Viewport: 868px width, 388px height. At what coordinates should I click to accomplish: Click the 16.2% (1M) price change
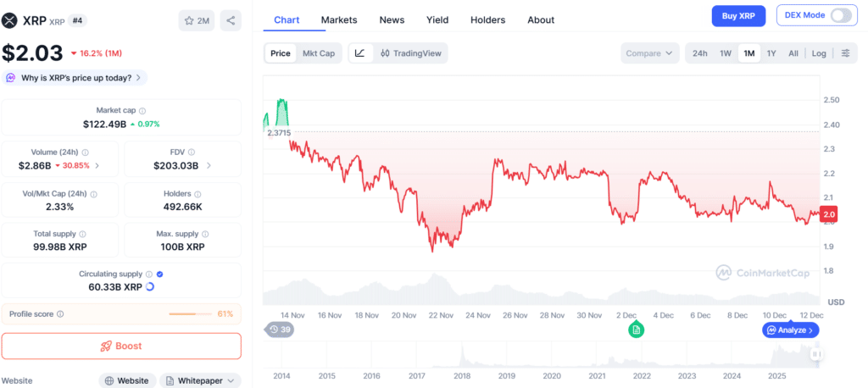97,53
